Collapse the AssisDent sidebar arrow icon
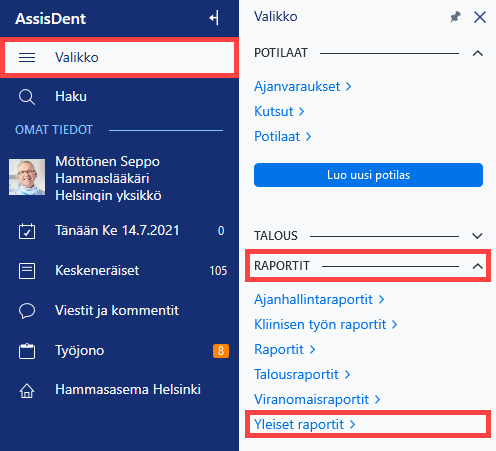Image resolution: width=496 pixels, height=451 pixels. point(214,18)
